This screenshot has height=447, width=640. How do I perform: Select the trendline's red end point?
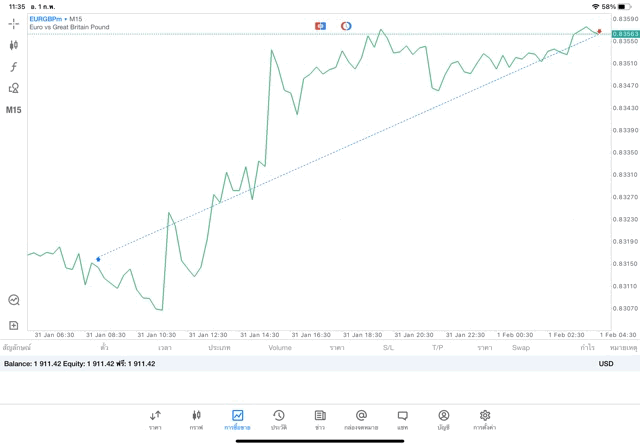pyautogui.click(x=599, y=32)
